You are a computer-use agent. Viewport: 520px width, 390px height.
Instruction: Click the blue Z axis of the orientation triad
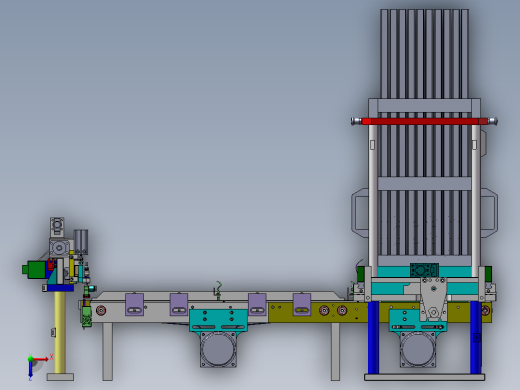tap(30, 369)
